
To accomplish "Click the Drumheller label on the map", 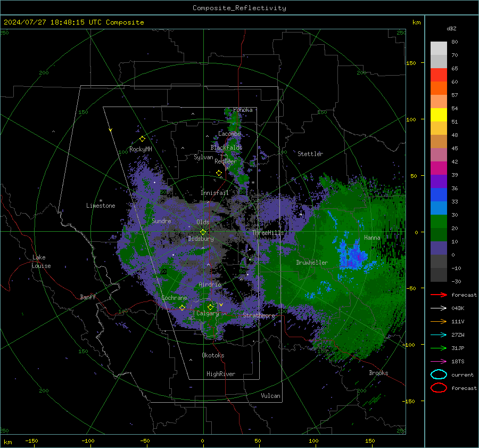I will [x=312, y=263].
